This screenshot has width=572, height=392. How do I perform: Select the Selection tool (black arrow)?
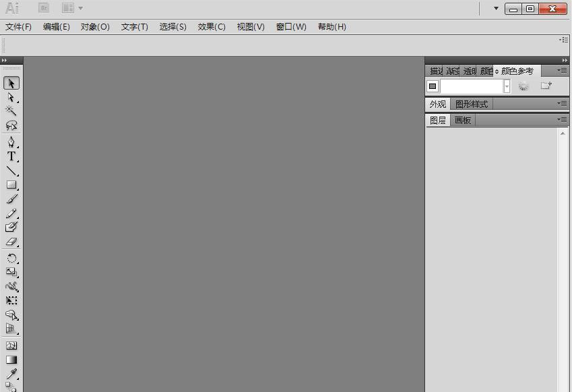coord(11,83)
